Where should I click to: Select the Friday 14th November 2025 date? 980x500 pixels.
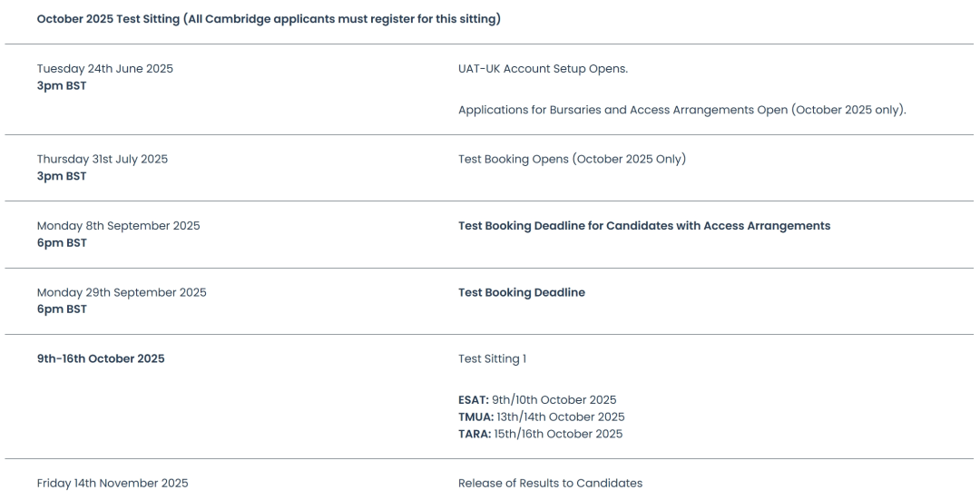coord(113,483)
